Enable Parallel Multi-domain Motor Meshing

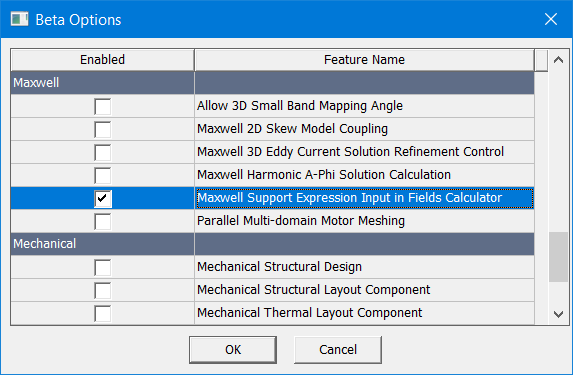point(102,221)
